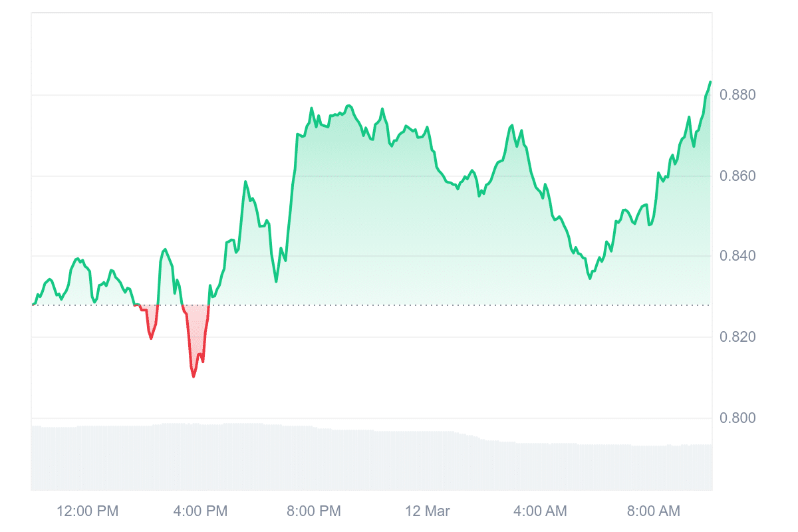Image resolution: width=798 pixels, height=532 pixels.
Task: Click the final peak of the green price line
Action: pos(710,82)
